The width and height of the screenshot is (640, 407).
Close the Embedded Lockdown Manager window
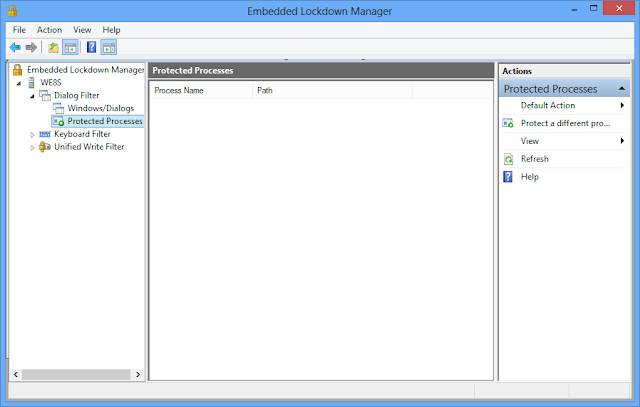coord(619,8)
